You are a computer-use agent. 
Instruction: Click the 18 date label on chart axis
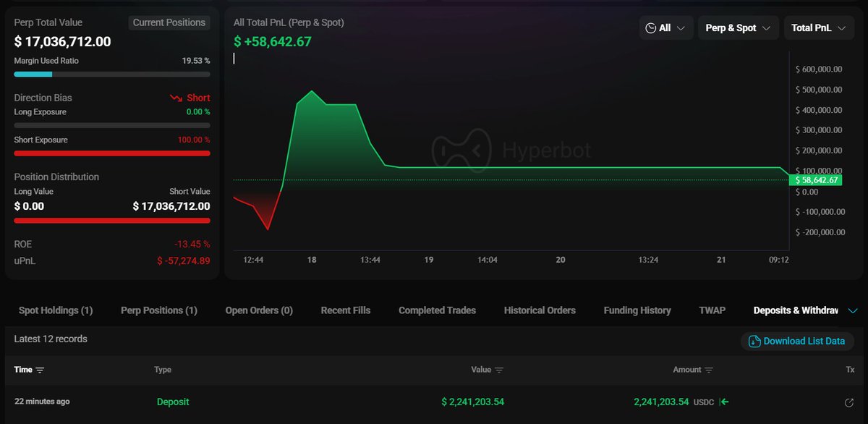(x=312, y=260)
